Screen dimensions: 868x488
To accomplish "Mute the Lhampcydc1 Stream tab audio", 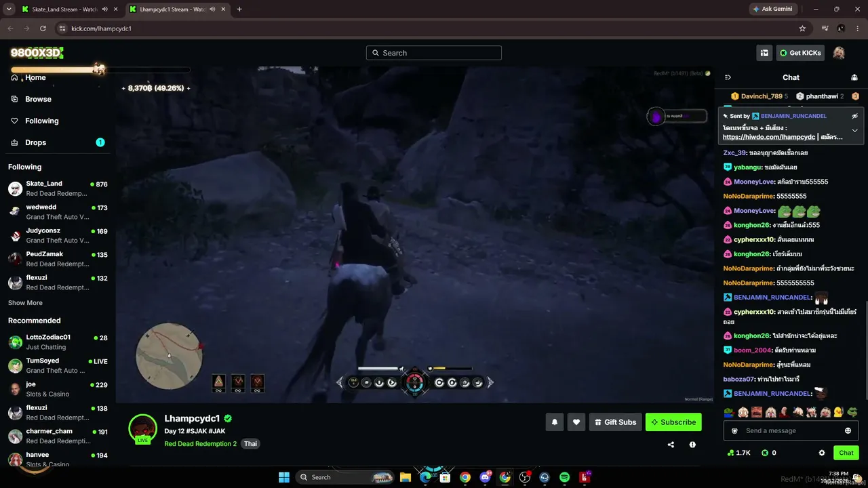I will 212,9.
